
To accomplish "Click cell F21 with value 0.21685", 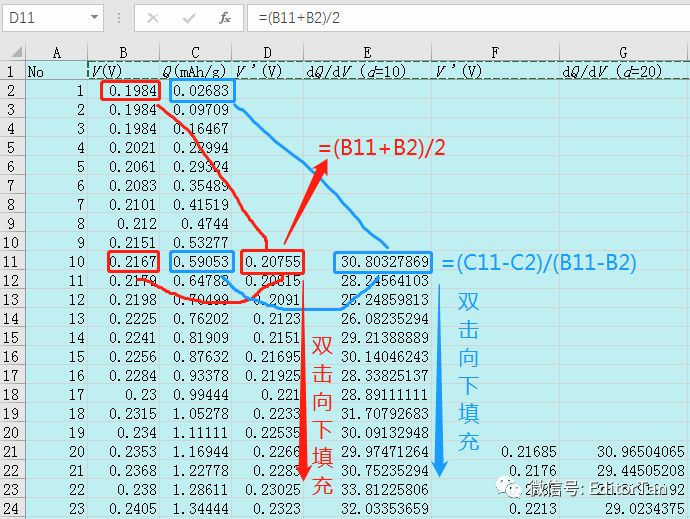I will coord(495,452).
